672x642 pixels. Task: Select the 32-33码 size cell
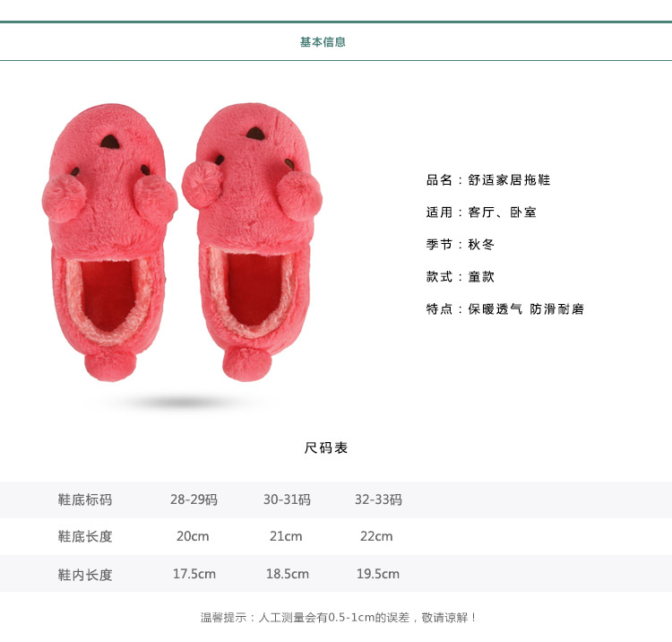coord(378,499)
